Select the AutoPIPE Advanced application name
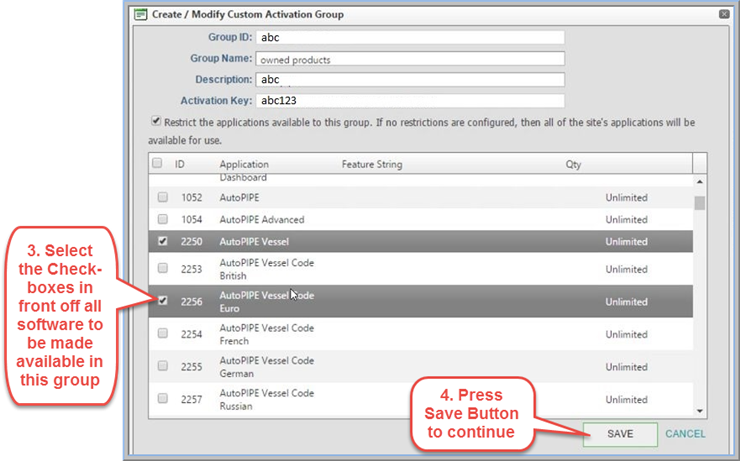The height and width of the screenshot is (461, 740). click(x=262, y=219)
